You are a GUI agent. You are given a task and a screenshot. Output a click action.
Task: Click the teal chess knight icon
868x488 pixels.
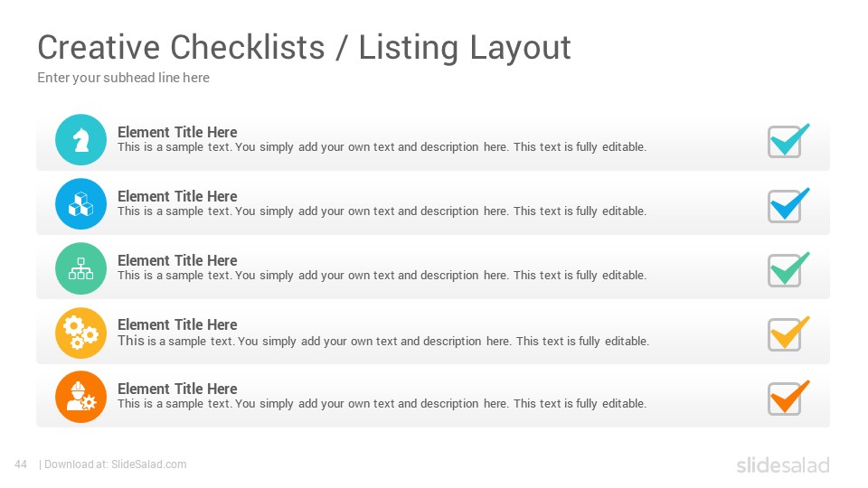point(80,140)
